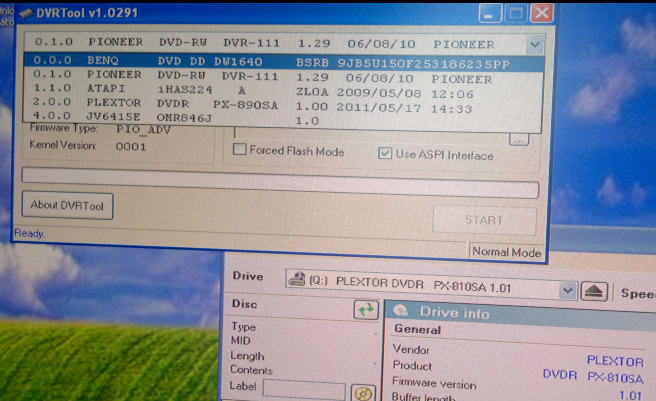Pick the PLEXTOR PX-890SA drive entry
The width and height of the screenshot is (656, 401).
284,105
